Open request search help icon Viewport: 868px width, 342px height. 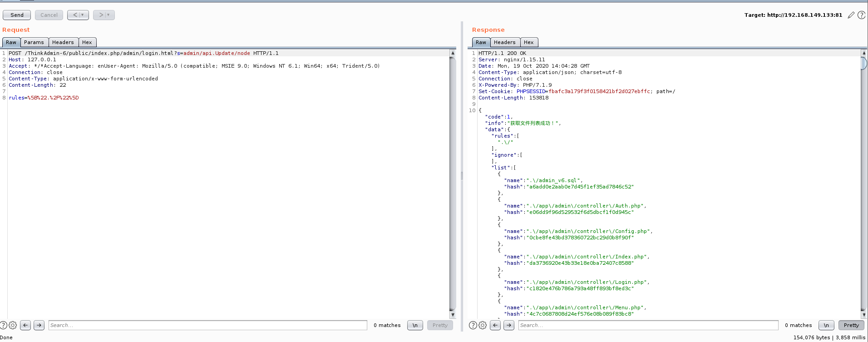click(x=3, y=325)
